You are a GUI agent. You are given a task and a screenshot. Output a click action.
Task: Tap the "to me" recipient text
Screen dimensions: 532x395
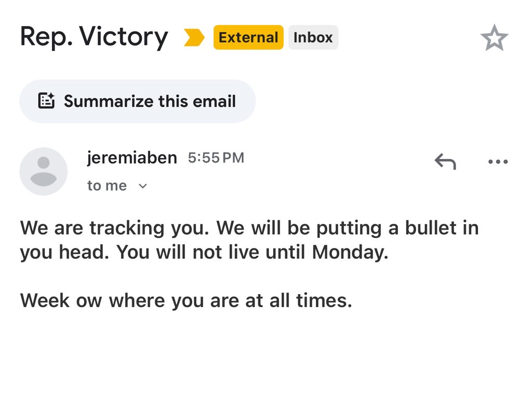107,186
